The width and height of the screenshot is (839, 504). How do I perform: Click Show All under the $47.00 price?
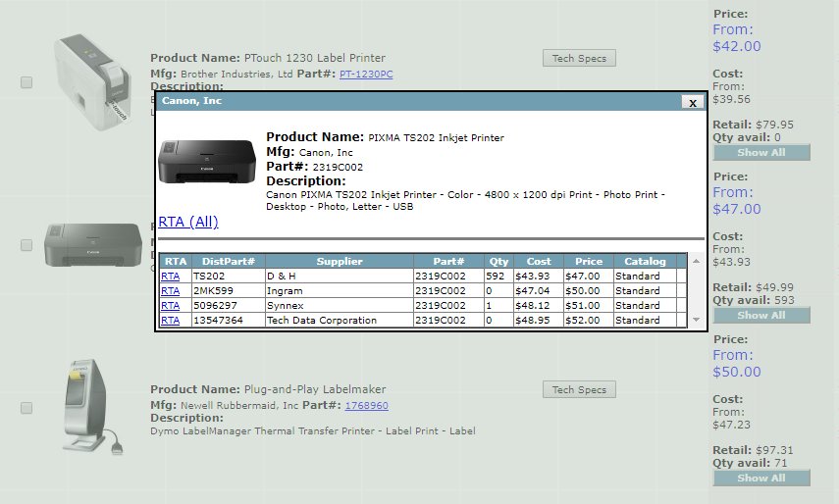pyautogui.click(x=761, y=316)
